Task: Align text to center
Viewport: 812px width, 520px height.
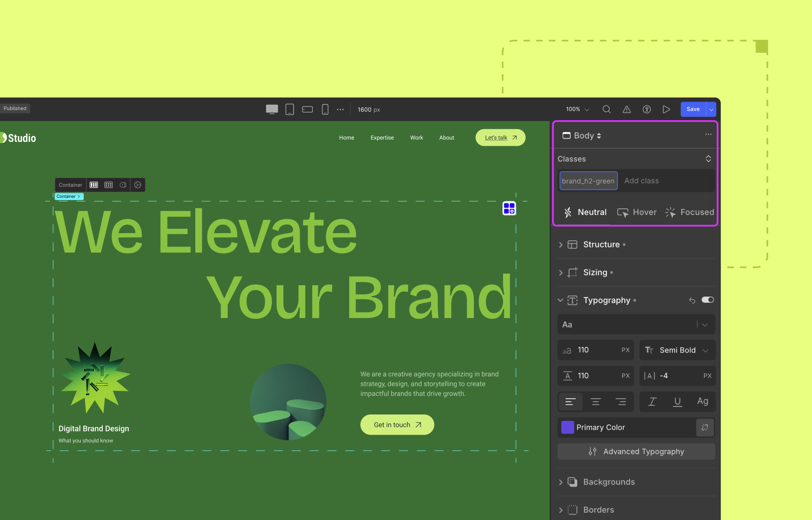Action: [x=596, y=401]
